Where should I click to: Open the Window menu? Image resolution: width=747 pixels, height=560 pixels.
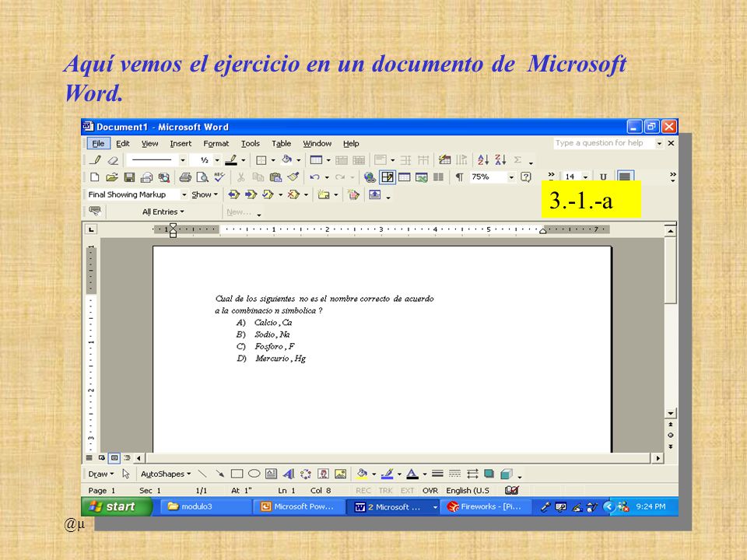click(x=317, y=143)
